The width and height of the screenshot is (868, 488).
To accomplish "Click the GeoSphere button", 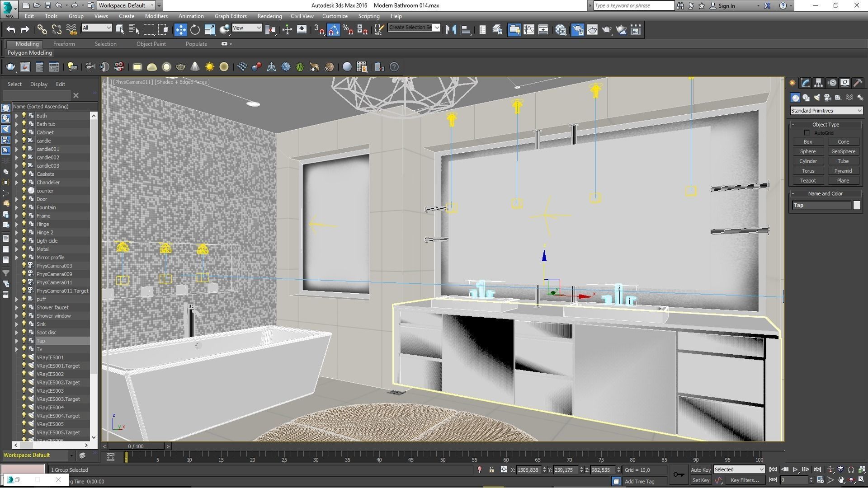I will pyautogui.click(x=843, y=151).
